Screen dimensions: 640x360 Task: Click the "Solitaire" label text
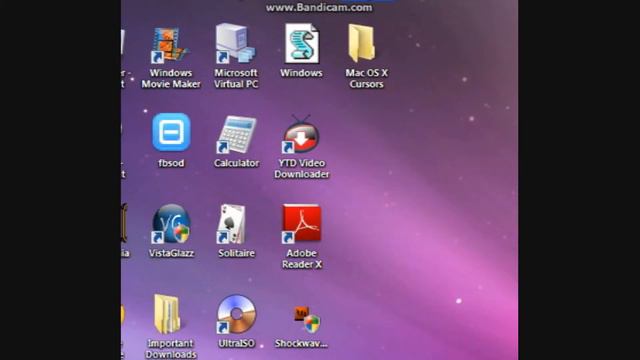tap(236, 253)
